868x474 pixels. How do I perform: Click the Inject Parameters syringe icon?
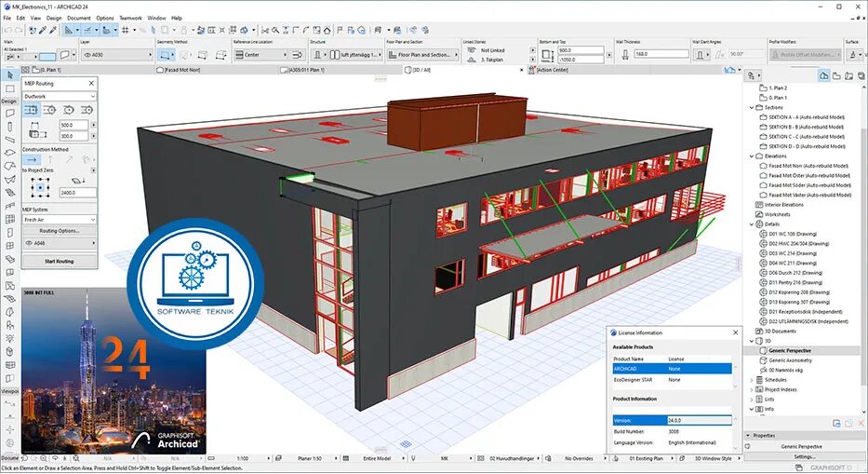(52, 31)
